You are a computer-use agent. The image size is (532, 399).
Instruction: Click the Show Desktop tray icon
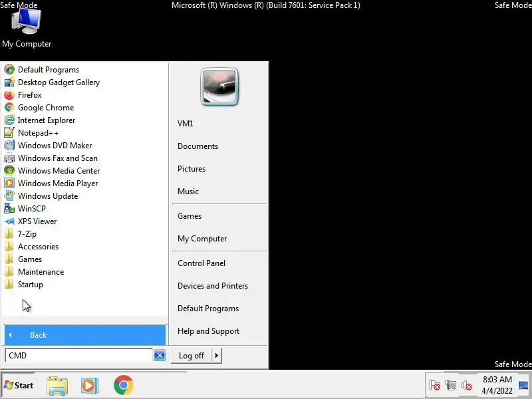[524, 386]
